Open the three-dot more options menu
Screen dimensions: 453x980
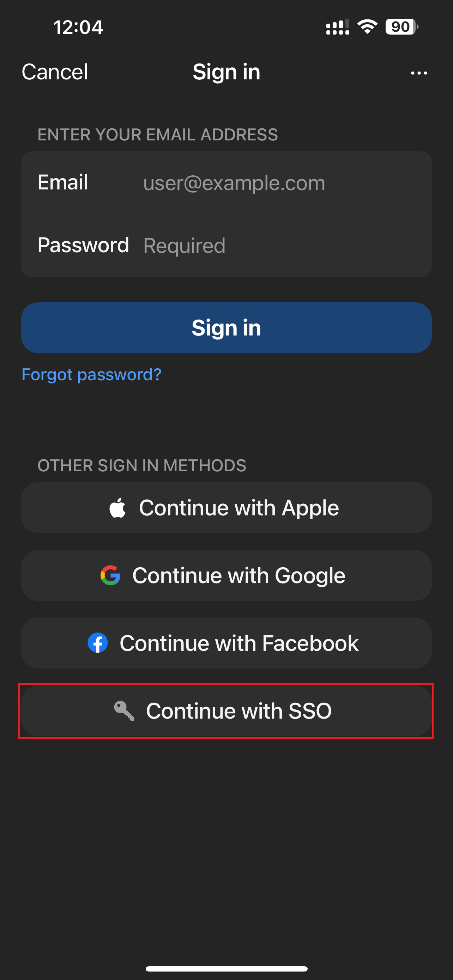pyautogui.click(x=419, y=73)
